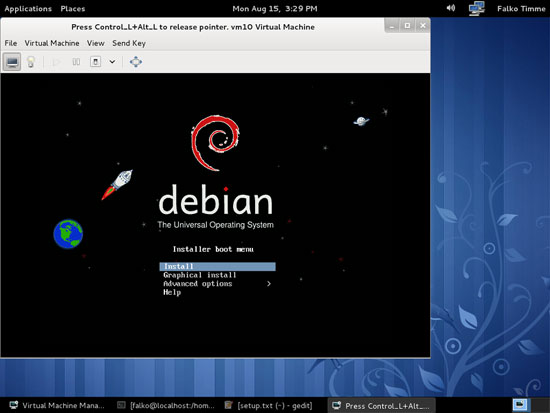This screenshot has height=413, width=550.
Task: Select Install in the boot menu
Action: (x=217, y=267)
